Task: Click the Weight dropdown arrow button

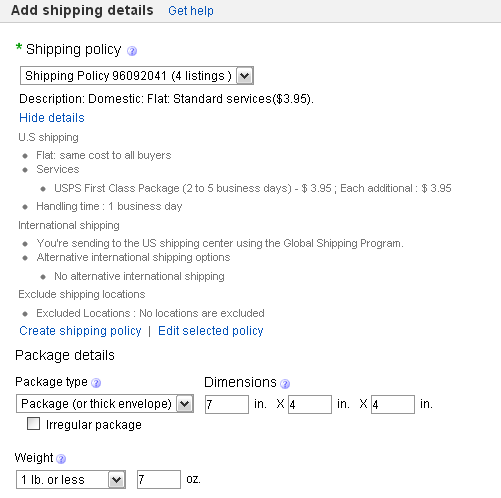Action: click(x=117, y=480)
